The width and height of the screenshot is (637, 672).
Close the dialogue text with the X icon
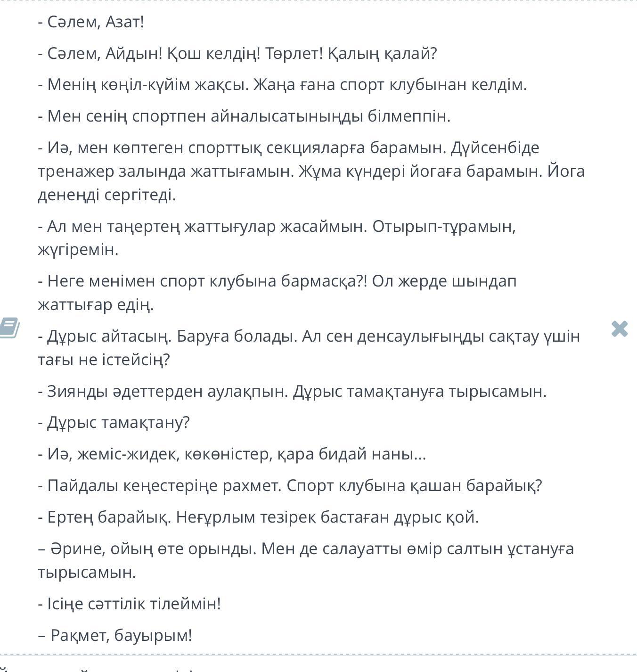(x=620, y=329)
